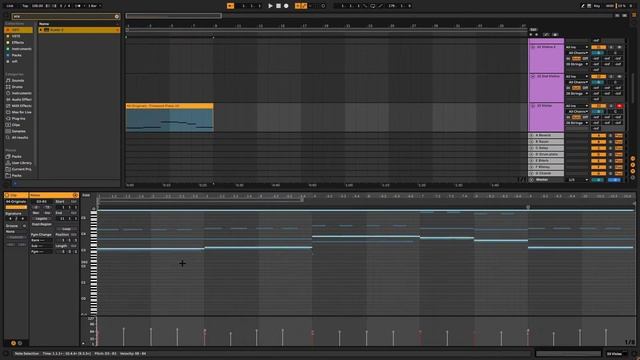Expand the highlighted browser result row
640x360 pixels.
[x=40, y=30]
